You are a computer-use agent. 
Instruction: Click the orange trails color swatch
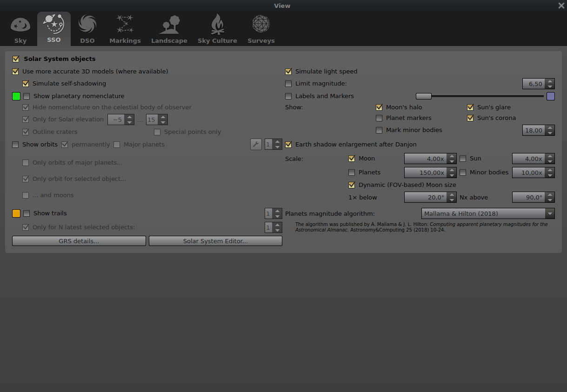pyautogui.click(x=16, y=213)
